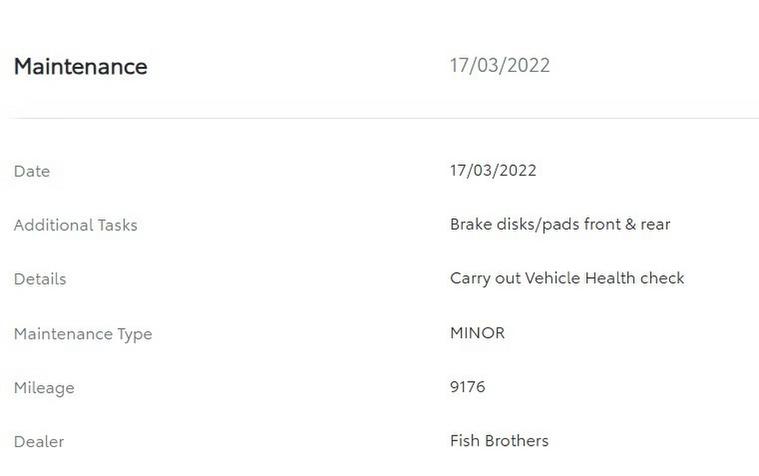
Task: Click the Details field label
Action: click(x=40, y=279)
